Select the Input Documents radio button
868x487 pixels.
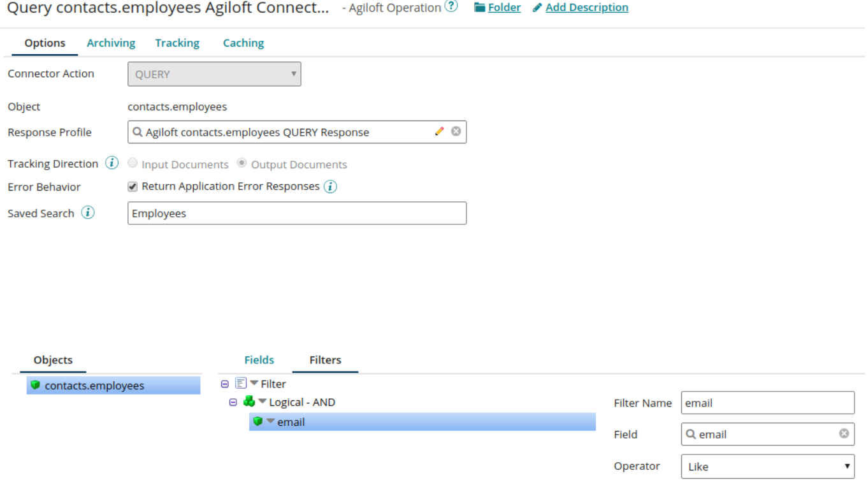[x=132, y=163]
